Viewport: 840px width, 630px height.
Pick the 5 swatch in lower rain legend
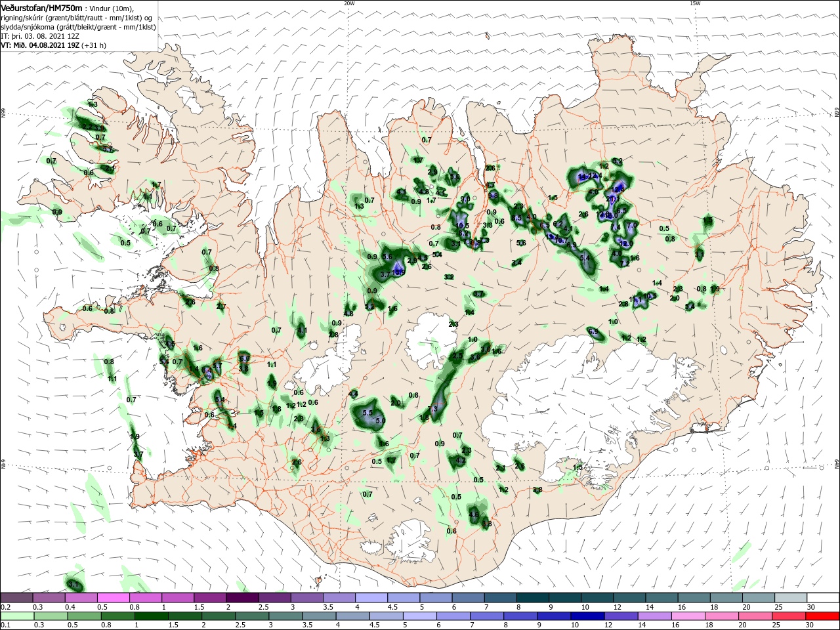[419, 616]
